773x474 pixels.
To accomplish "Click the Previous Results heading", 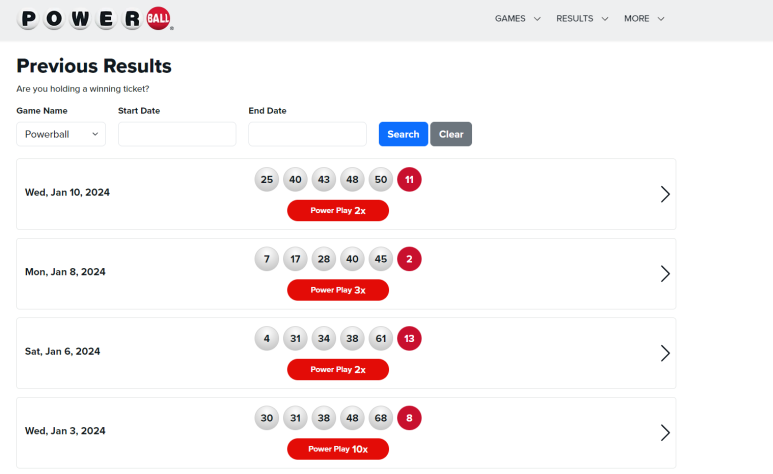I will point(94,66).
